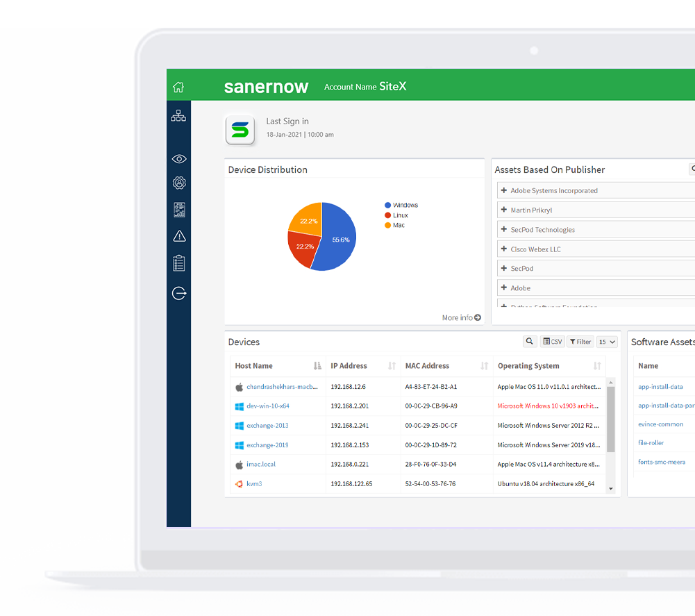Open host exchange-2019 link
The height and width of the screenshot is (616, 695).
click(x=267, y=445)
